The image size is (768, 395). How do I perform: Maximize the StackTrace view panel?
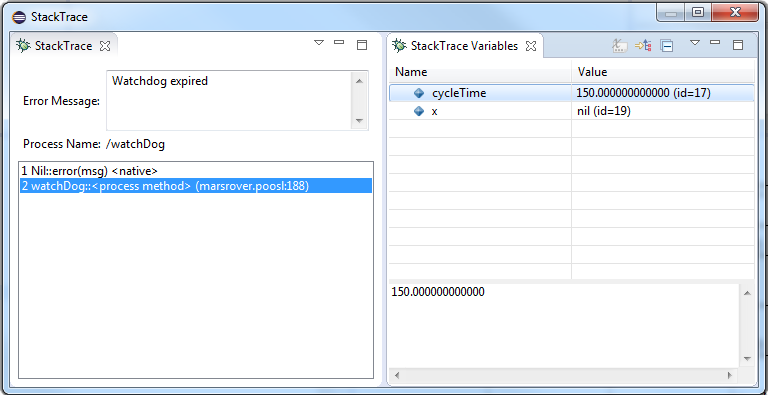[361, 45]
